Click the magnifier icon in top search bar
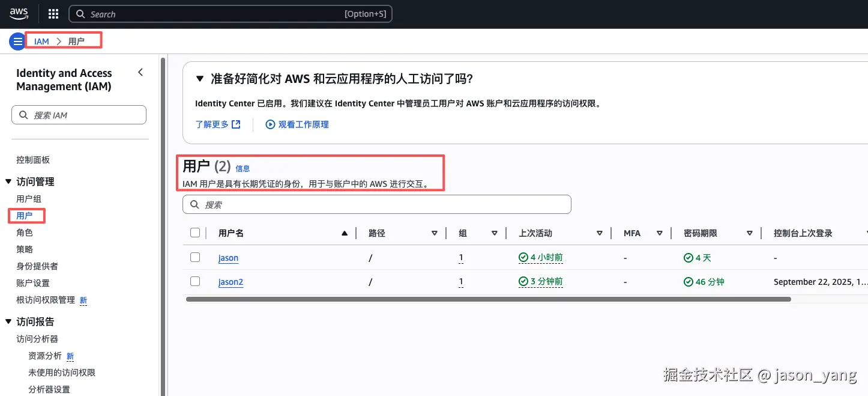 click(x=81, y=14)
